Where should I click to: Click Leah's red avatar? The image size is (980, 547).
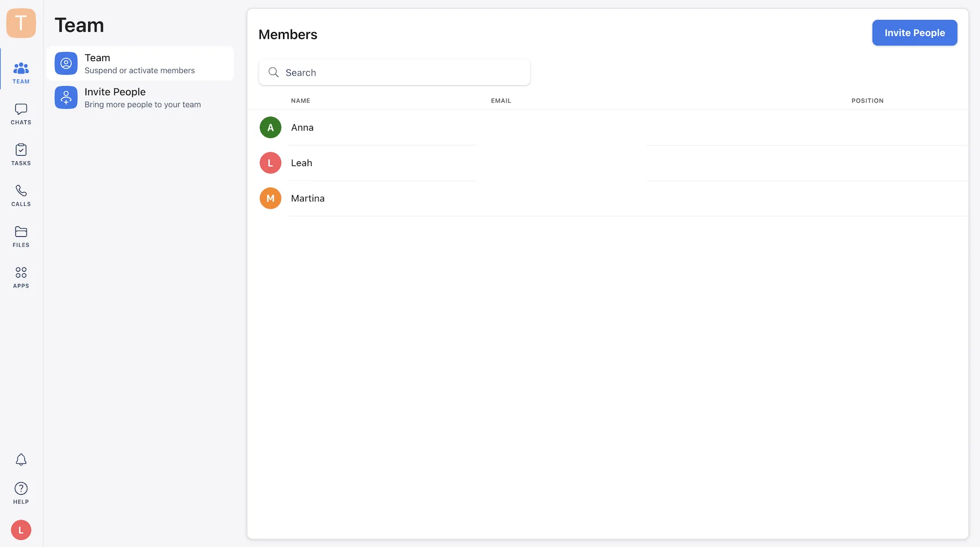[x=270, y=163]
